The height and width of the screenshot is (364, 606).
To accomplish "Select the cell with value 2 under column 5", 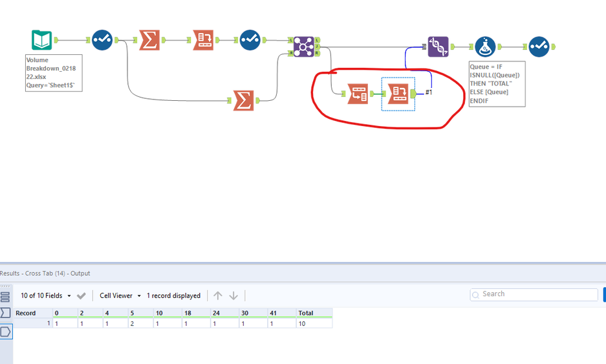I will [141, 323].
